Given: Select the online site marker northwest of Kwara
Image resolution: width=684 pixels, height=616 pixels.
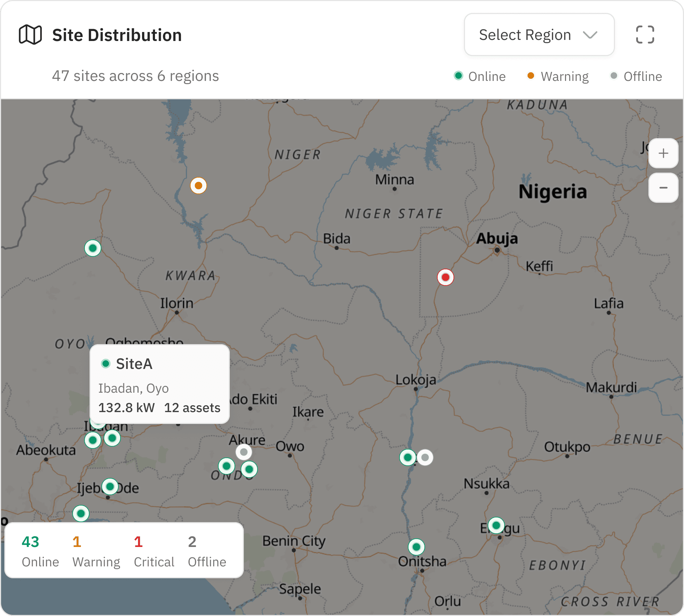Looking at the screenshot, I should click(x=93, y=248).
